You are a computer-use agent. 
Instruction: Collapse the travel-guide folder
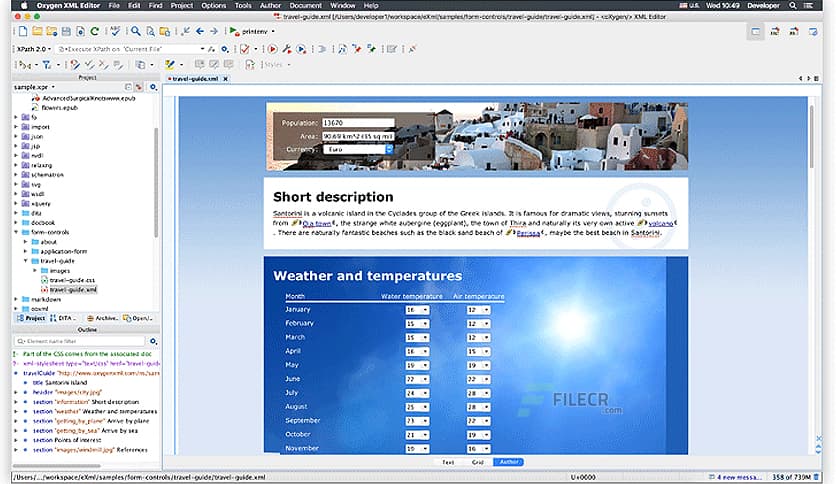click(26, 261)
